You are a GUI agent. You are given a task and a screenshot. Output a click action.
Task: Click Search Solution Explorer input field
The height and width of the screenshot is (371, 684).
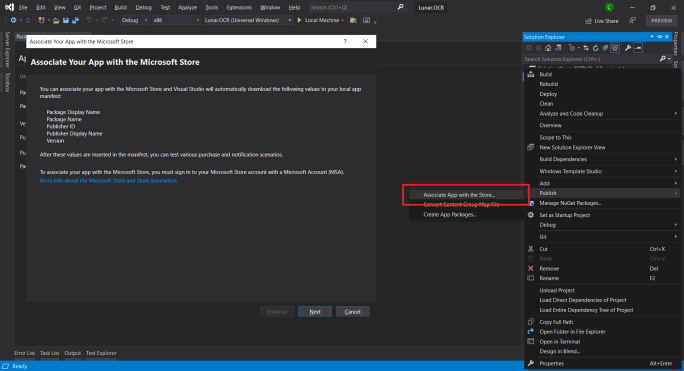tap(591, 59)
